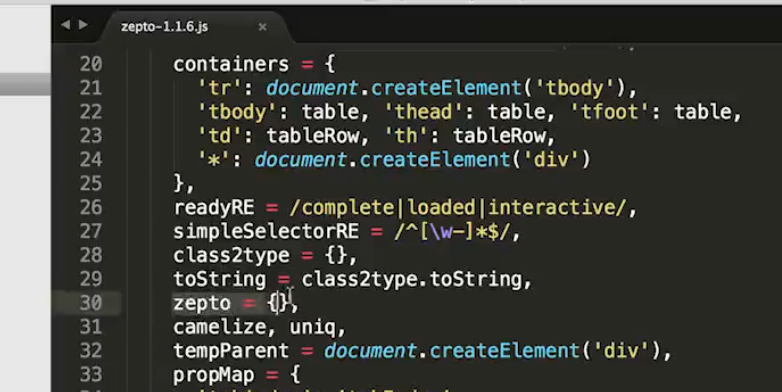The width and height of the screenshot is (782, 392).
Task: Go to next tab with right arrow
Action: [x=83, y=24]
